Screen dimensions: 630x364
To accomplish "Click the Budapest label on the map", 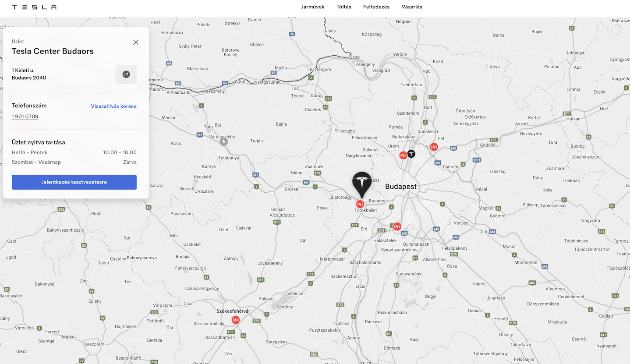I will click(x=401, y=187).
